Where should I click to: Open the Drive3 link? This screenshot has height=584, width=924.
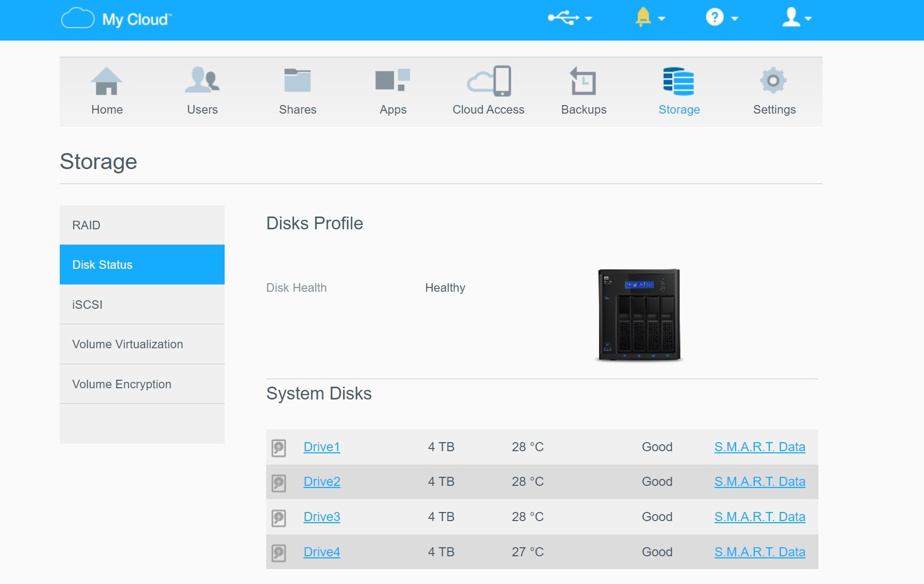pyautogui.click(x=322, y=517)
